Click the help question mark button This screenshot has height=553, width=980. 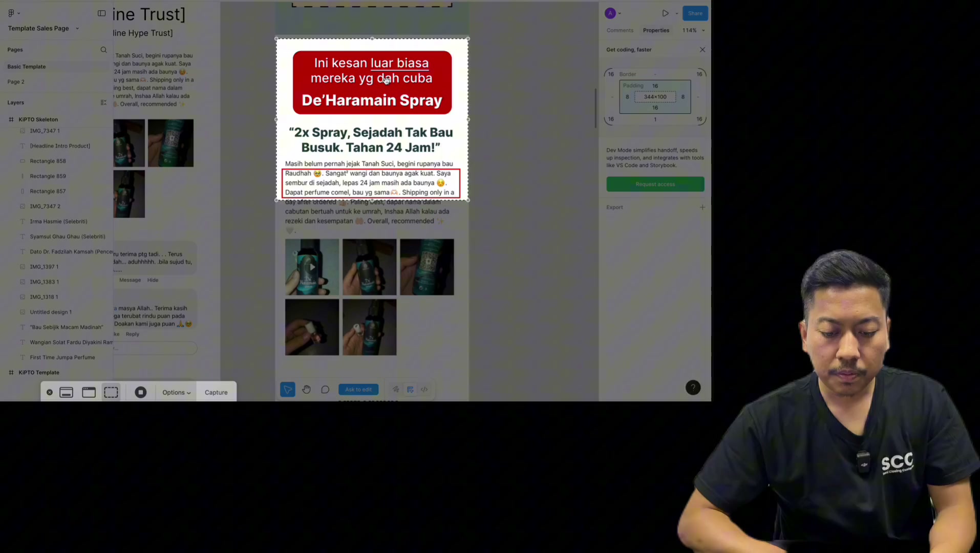point(693,388)
